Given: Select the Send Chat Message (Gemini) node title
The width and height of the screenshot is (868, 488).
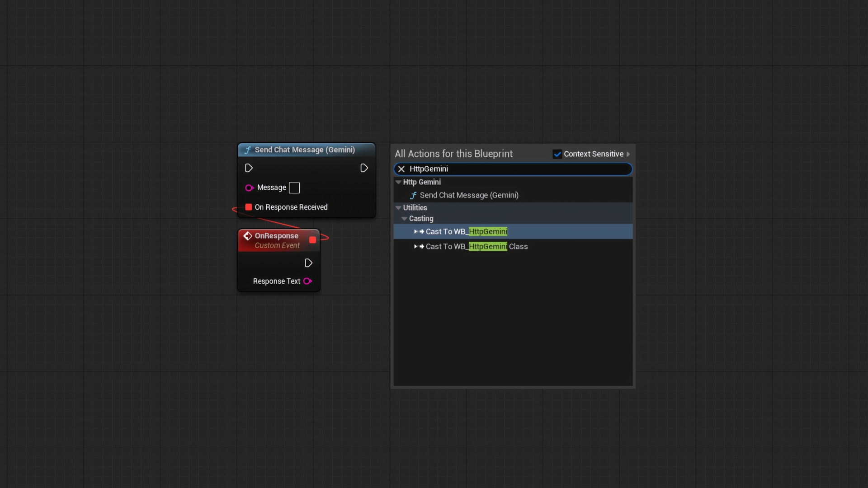Looking at the screenshot, I should coord(304,150).
